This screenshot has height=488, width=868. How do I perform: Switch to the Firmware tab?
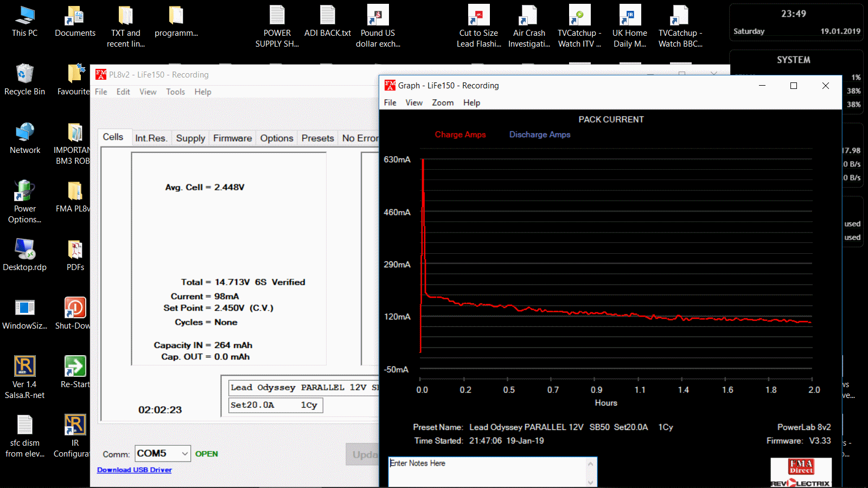tap(232, 138)
